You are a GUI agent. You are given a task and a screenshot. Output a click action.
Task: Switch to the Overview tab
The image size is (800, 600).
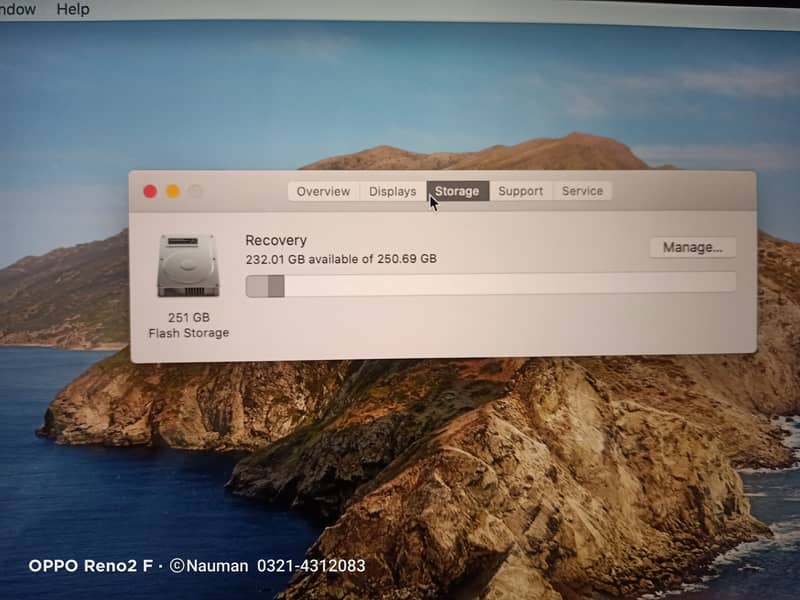pyautogui.click(x=323, y=191)
